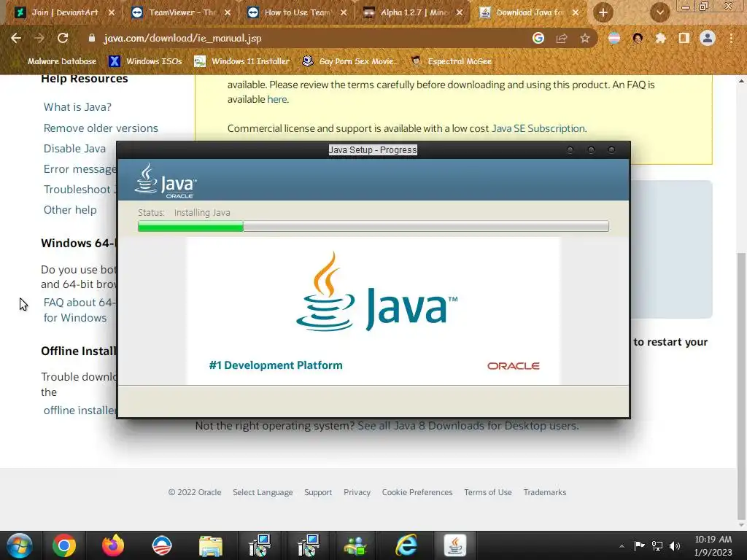
Task: Open Espectral McGee bookmark
Action: pos(451,61)
